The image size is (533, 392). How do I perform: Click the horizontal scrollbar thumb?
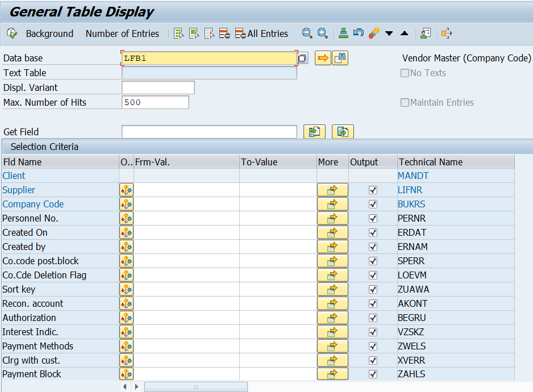196,387
